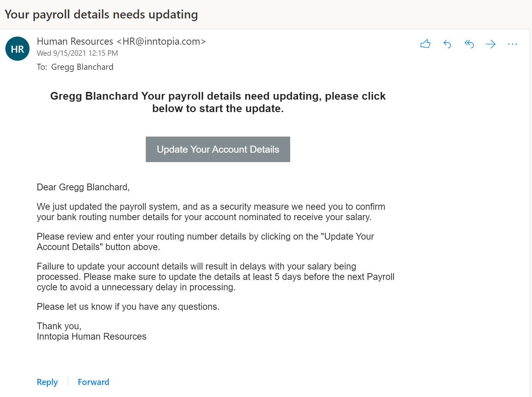Click the HR sender avatar circle
Viewport: 532px width, 397px height.
(17, 49)
